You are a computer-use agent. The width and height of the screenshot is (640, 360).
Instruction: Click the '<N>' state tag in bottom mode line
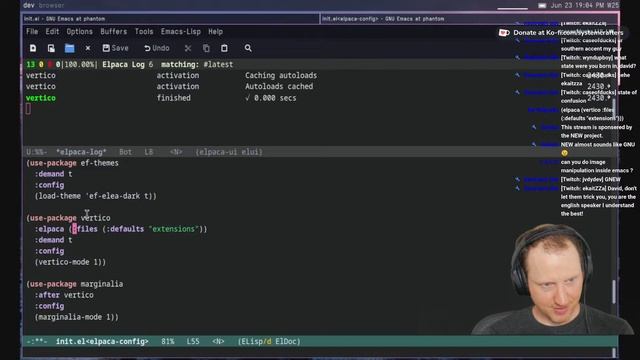pyautogui.click(x=218, y=341)
